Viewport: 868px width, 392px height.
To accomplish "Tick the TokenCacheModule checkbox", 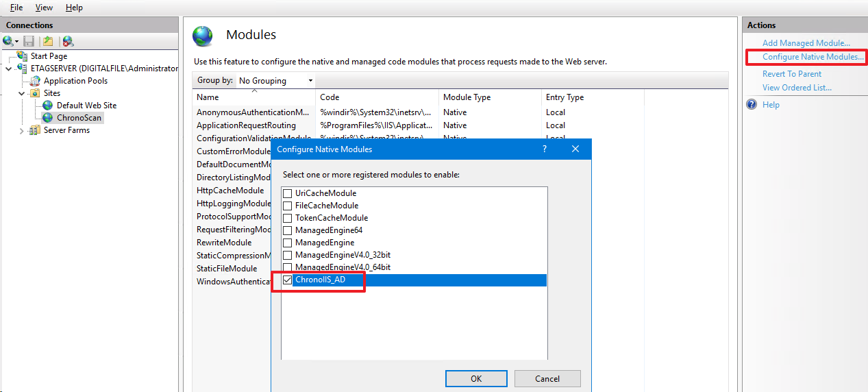I will coord(288,218).
